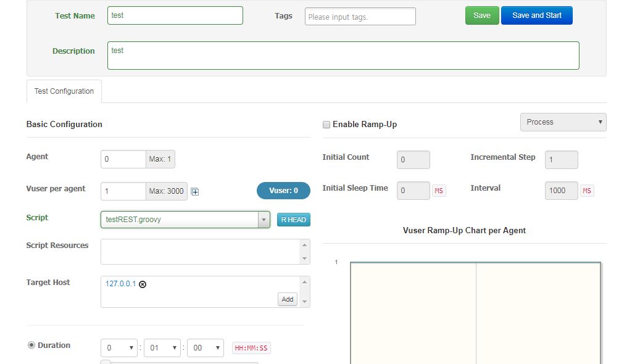Image resolution: width=619 pixels, height=364 pixels.
Task: Click the Incremental Step field
Action: click(x=562, y=160)
